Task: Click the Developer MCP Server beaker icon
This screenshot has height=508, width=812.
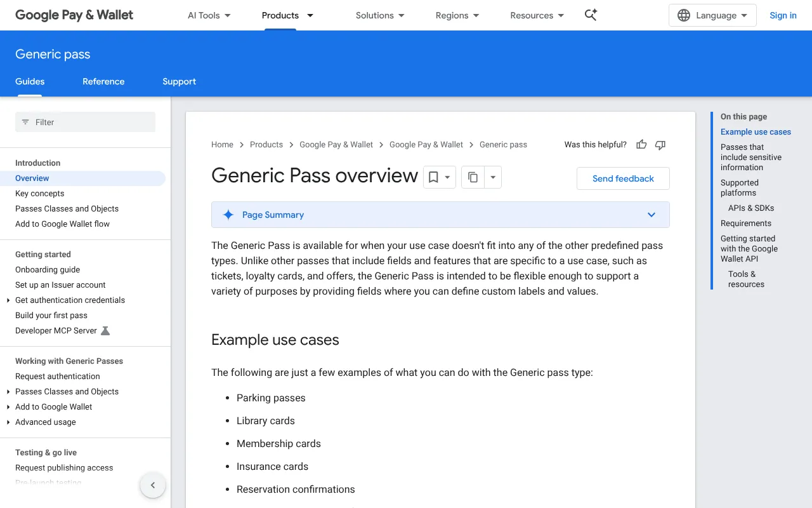Action: pos(105,331)
